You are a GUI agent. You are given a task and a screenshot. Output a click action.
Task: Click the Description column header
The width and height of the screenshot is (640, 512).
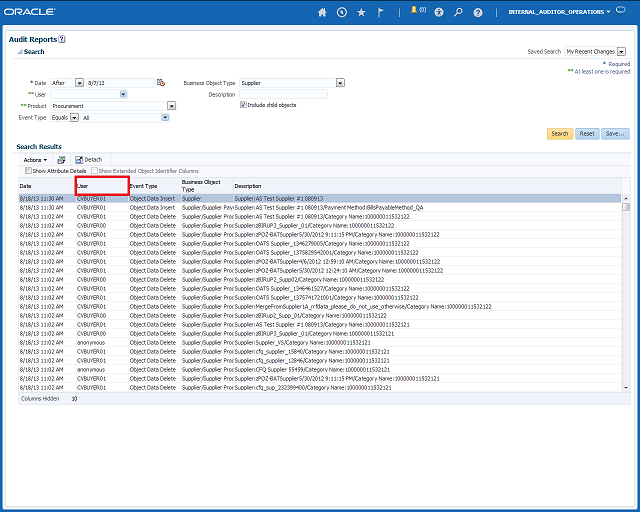pyautogui.click(x=427, y=186)
